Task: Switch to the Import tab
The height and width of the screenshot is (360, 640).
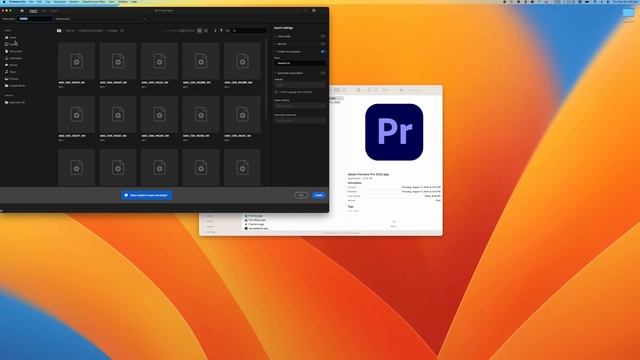Action: point(33,11)
